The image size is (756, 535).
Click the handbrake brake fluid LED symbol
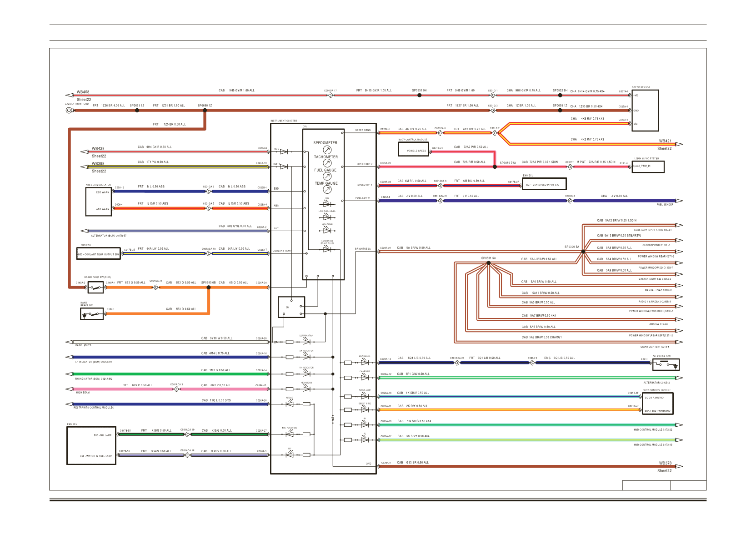327,249
